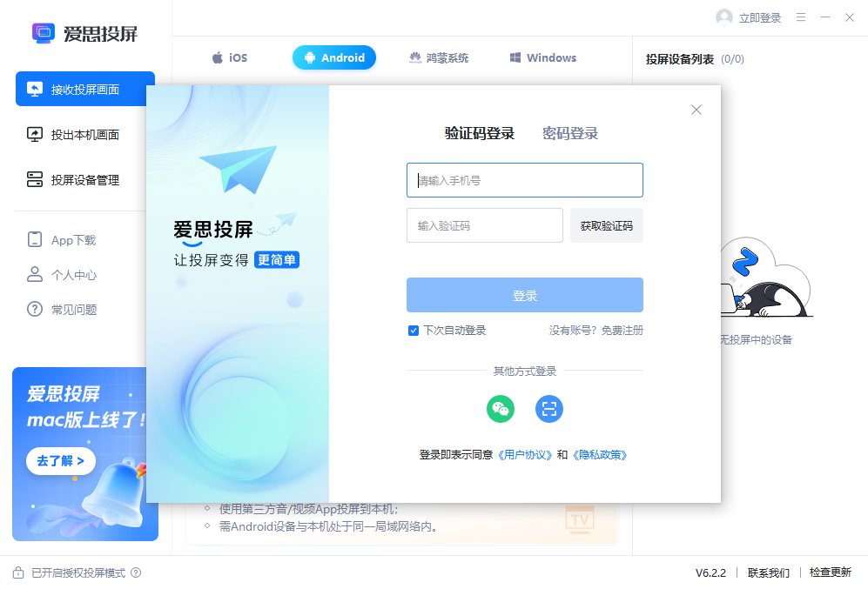Open the hamburger menu icon

[801, 17]
